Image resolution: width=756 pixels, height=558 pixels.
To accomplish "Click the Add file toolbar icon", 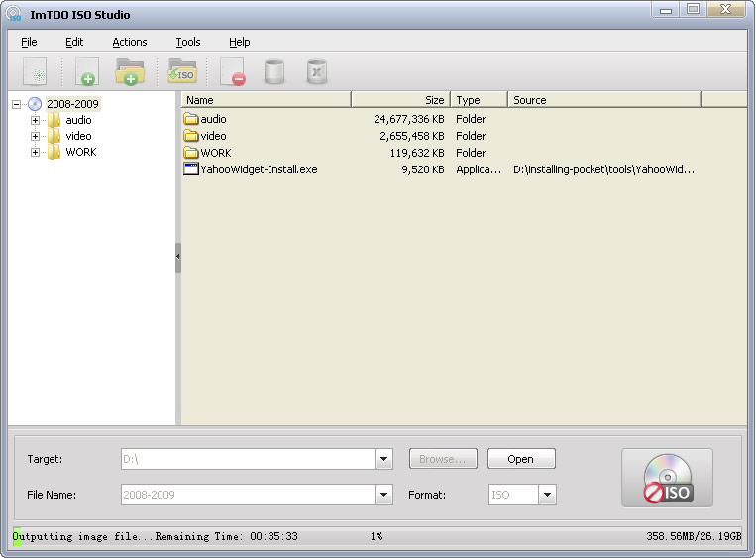I will [x=87, y=72].
